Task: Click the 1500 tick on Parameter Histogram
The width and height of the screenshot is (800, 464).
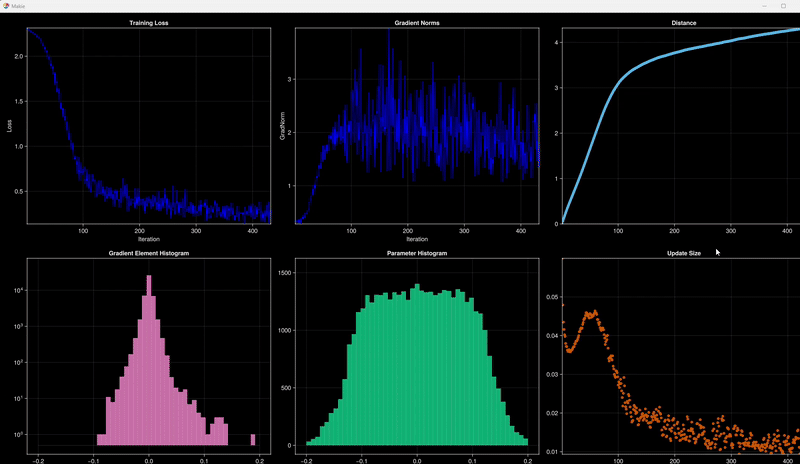Action: (x=285, y=273)
